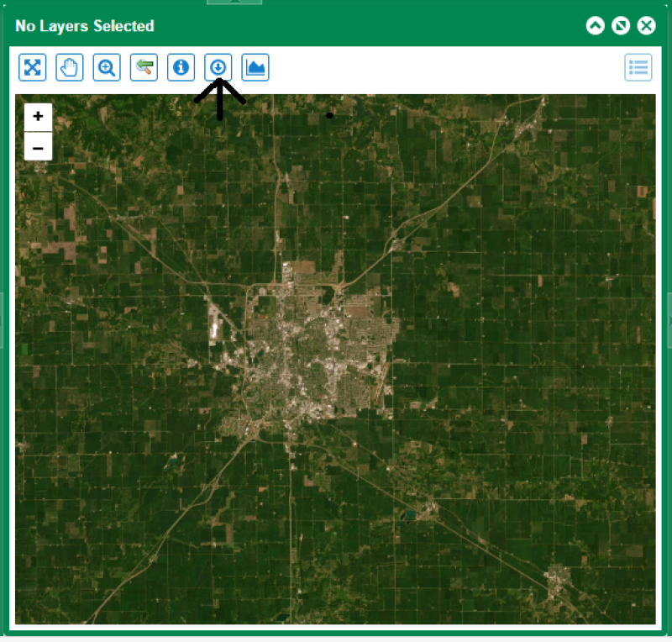
Task: Close the No Layers Selected panel
Action: point(646,26)
